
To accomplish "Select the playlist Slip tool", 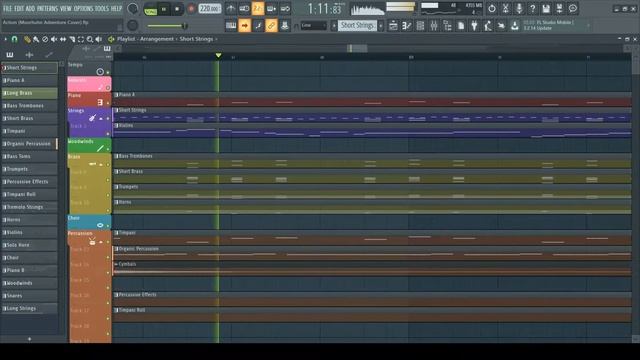I will (x=63, y=39).
